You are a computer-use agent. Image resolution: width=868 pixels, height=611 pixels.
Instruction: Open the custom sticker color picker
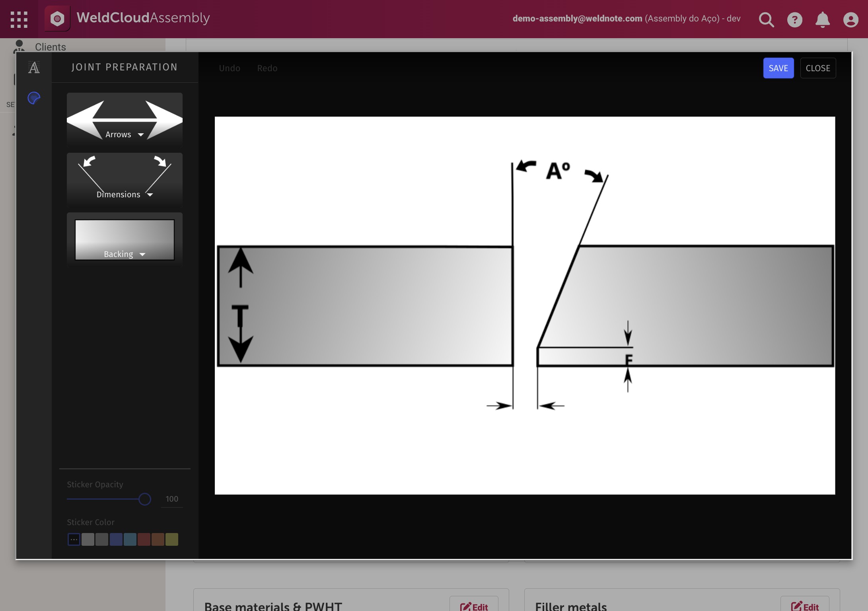(74, 539)
